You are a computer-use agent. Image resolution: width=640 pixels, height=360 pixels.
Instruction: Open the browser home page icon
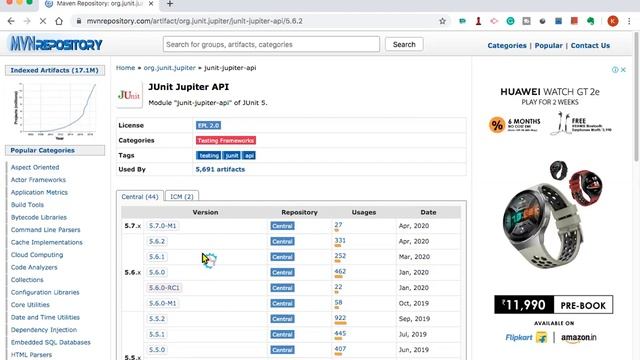point(59,21)
